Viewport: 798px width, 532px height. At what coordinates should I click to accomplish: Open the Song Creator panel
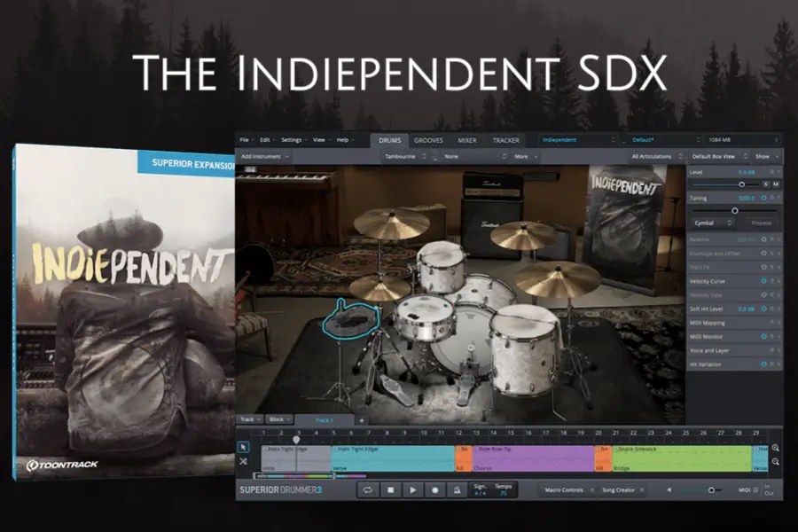622,489
